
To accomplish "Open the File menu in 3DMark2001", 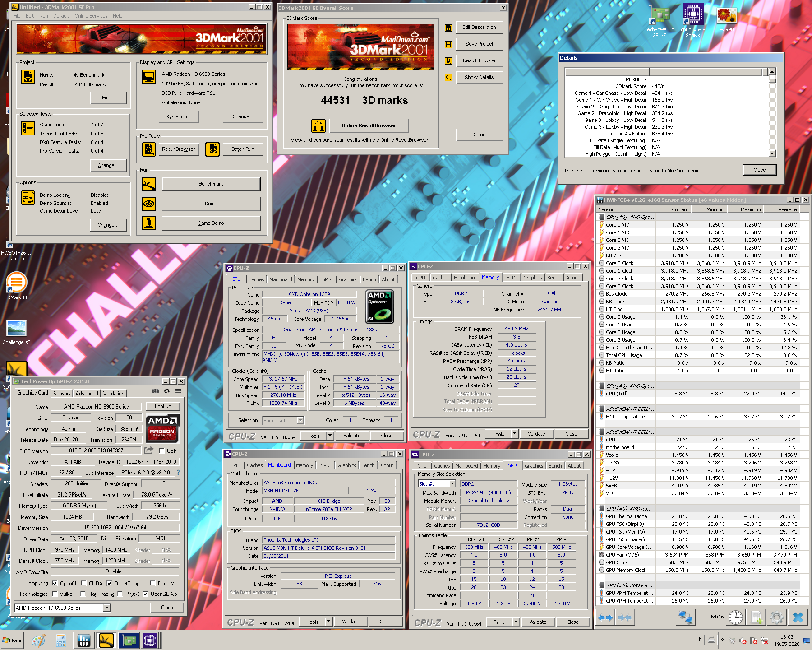I will click(x=17, y=16).
